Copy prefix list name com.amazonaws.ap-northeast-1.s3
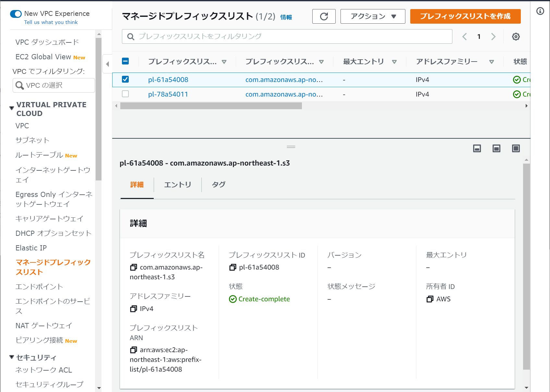 [133, 267]
